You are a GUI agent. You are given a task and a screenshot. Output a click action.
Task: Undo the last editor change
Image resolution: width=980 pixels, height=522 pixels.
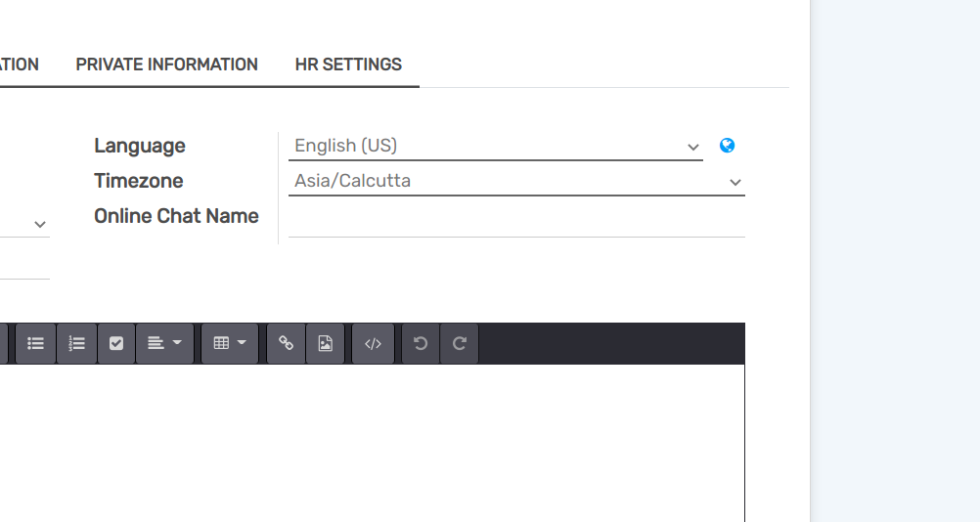point(421,343)
